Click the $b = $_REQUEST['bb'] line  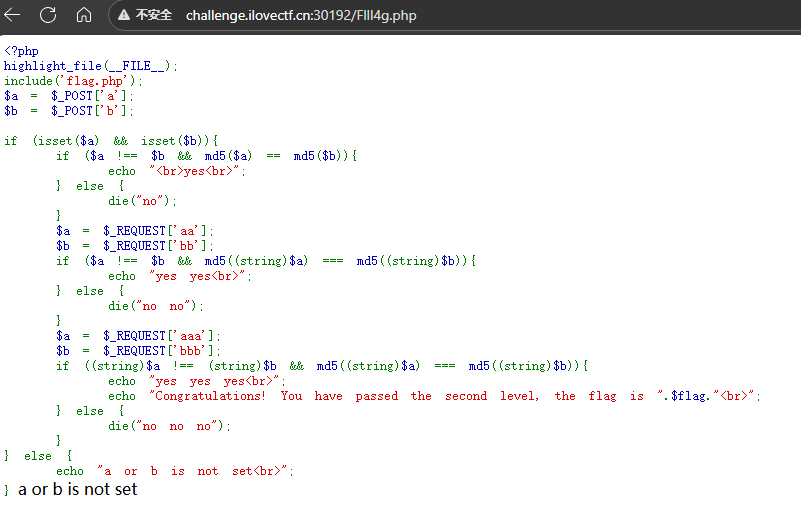[x=135, y=246]
